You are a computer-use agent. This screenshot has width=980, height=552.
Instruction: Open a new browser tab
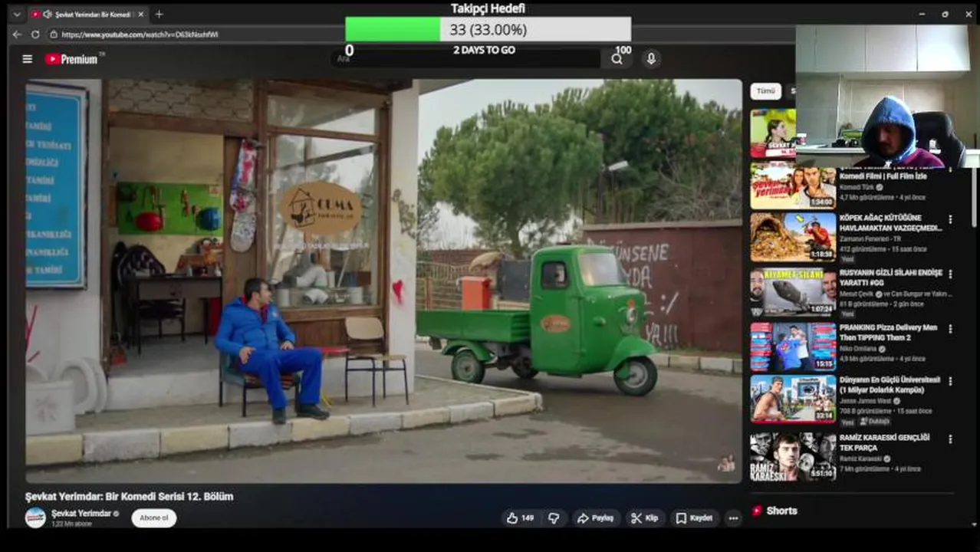159,15
